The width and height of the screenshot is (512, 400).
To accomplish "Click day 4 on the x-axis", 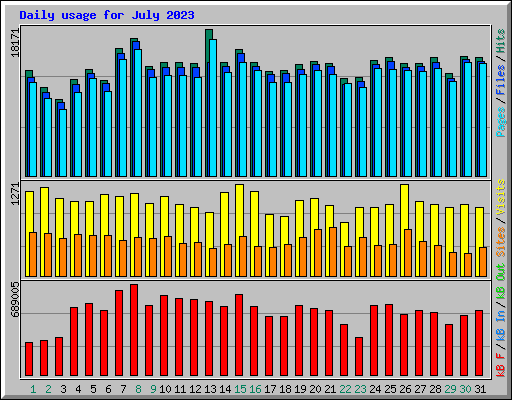I will [x=78, y=389].
